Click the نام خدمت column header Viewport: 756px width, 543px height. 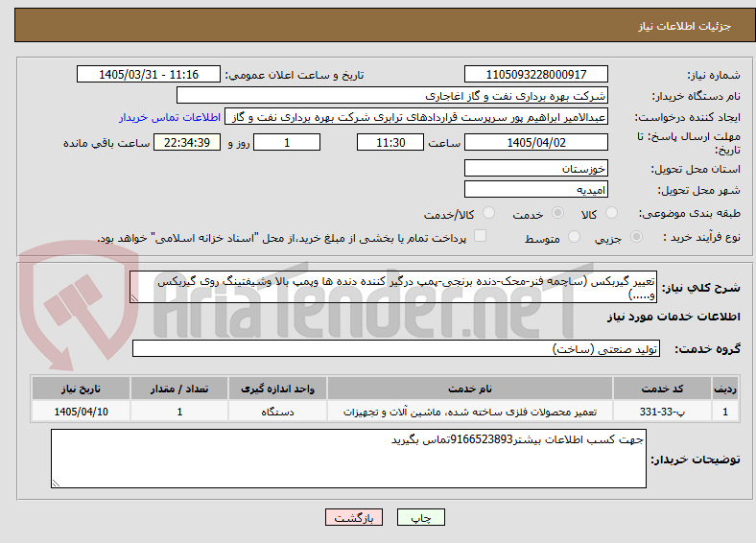pyautogui.click(x=470, y=389)
